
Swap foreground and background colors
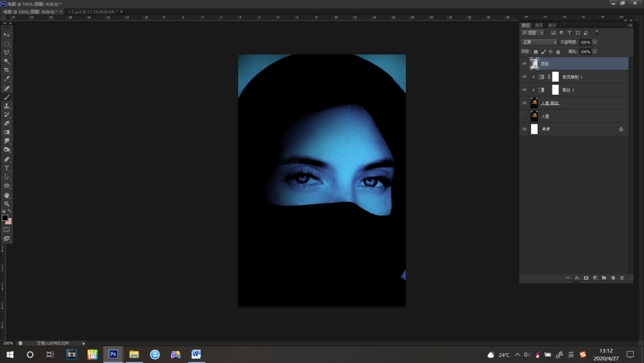pyautogui.click(x=10, y=211)
